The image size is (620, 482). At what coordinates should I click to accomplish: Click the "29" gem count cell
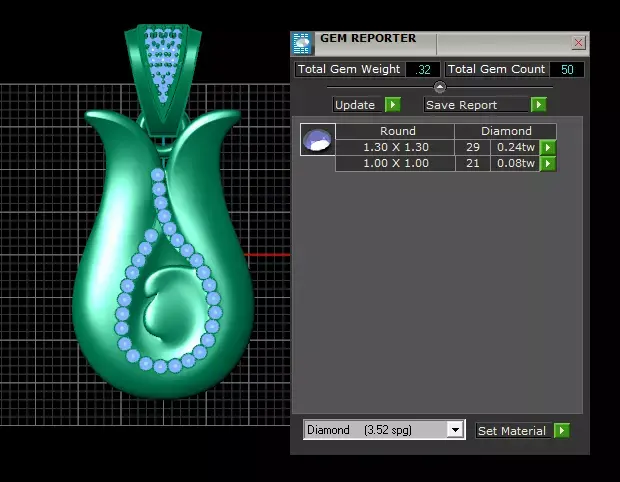473,147
